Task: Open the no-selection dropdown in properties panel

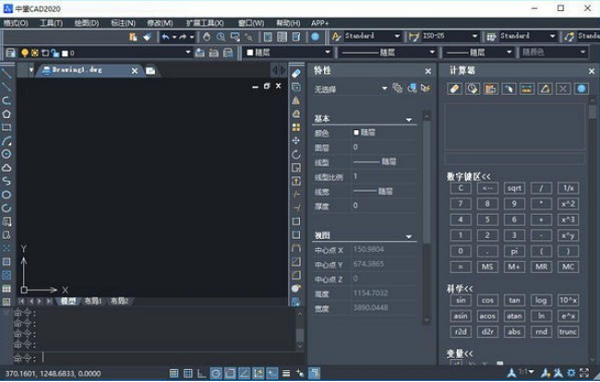Action: pyautogui.click(x=384, y=88)
